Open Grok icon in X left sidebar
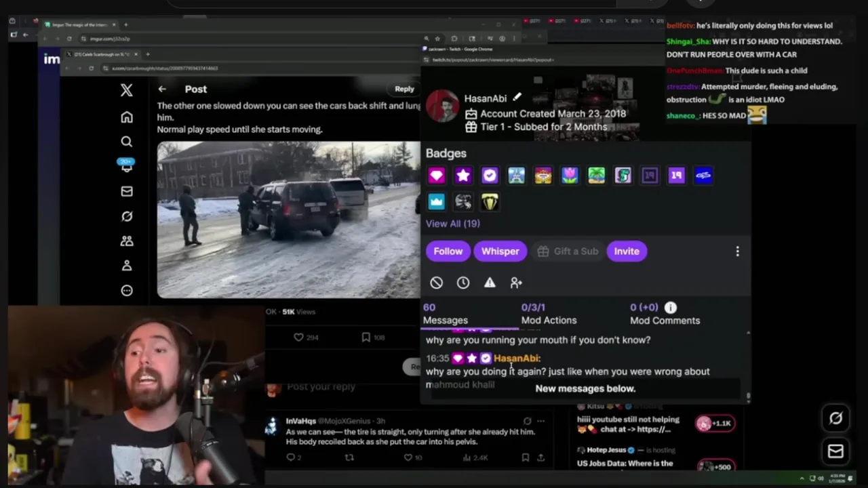868x488 pixels. [127, 216]
